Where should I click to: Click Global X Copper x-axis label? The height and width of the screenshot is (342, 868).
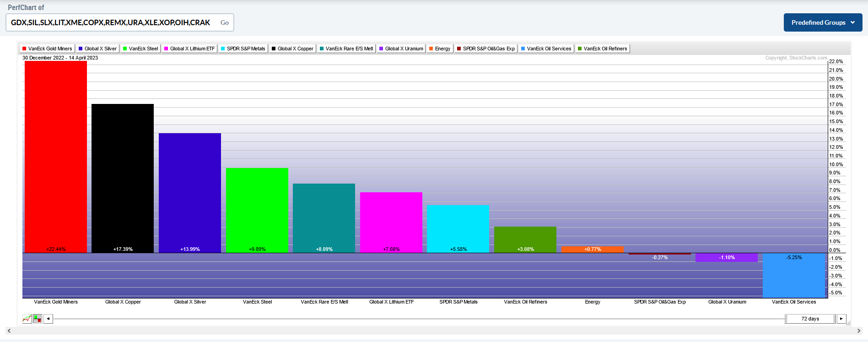(123, 302)
